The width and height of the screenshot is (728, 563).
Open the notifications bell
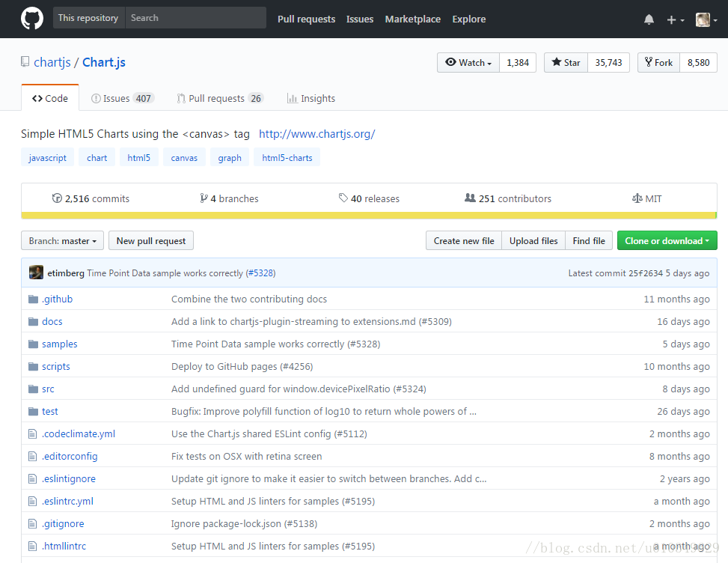pyautogui.click(x=649, y=19)
